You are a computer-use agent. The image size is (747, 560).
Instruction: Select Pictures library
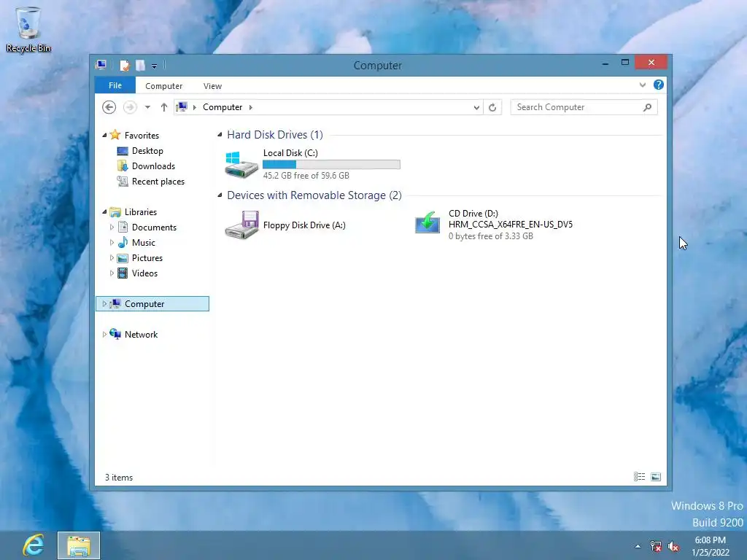[147, 257]
